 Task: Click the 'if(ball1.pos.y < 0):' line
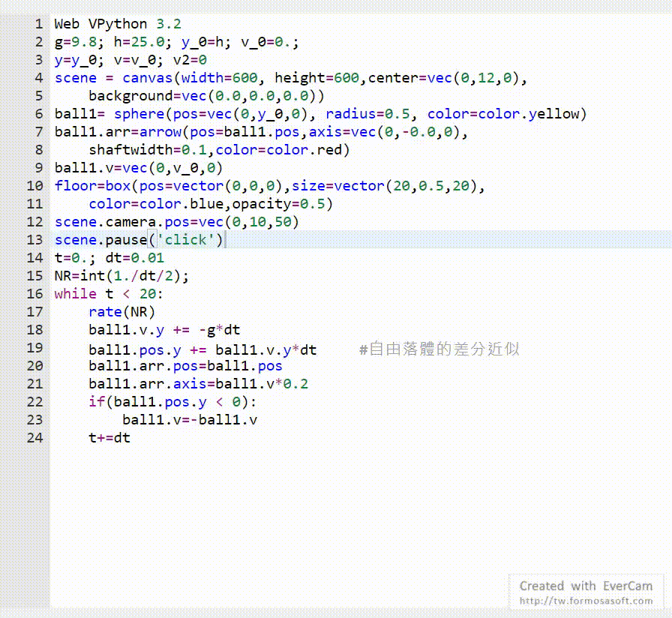click(172, 402)
